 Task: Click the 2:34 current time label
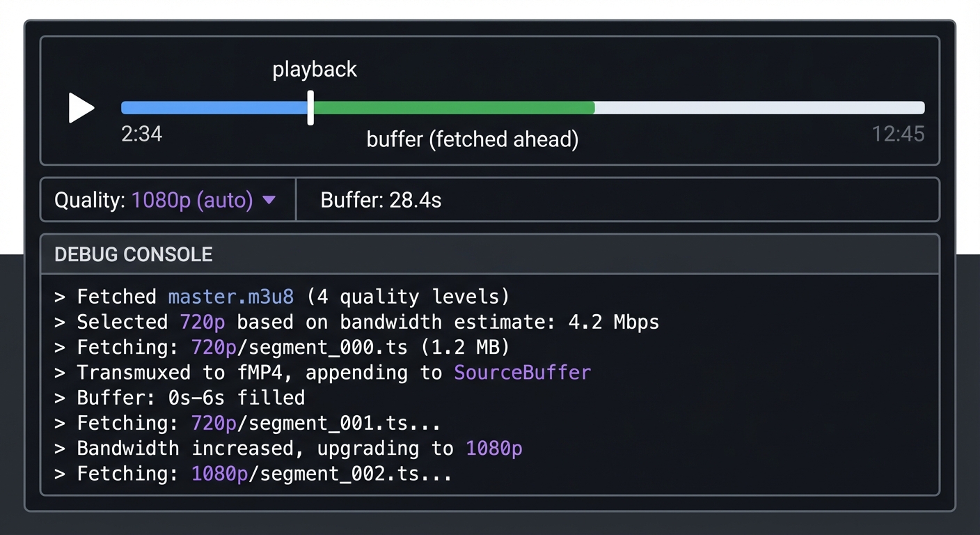click(x=142, y=134)
